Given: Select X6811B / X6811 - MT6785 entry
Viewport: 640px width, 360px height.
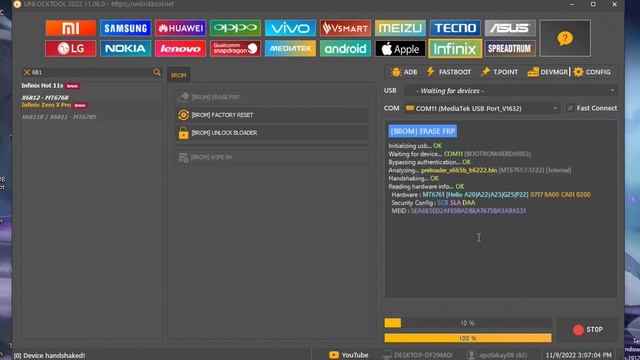Looking at the screenshot, I should click(x=59, y=117).
